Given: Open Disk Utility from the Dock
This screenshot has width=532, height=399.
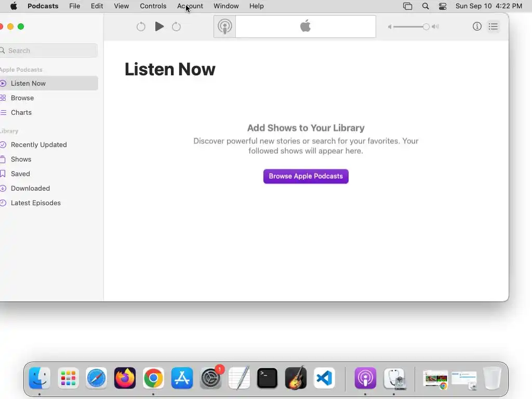Looking at the screenshot, I should pos(394,378).
